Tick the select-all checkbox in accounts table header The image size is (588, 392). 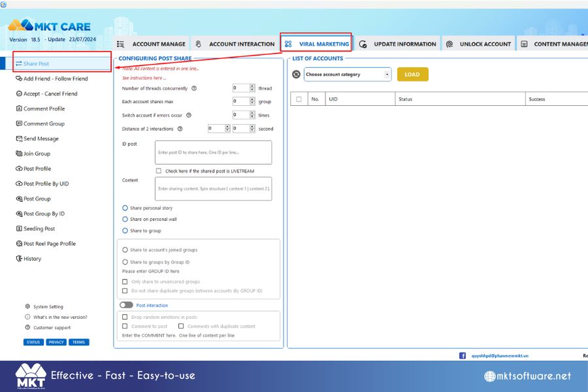pos(299,99)
